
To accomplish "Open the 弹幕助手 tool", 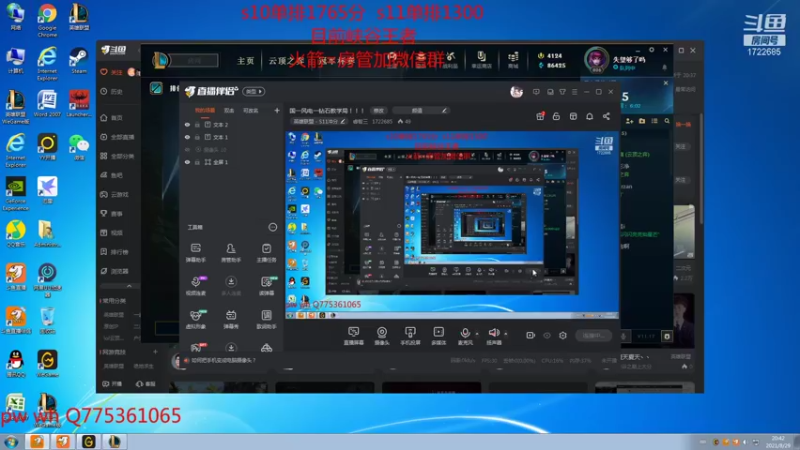I will [x=195, y=253].
